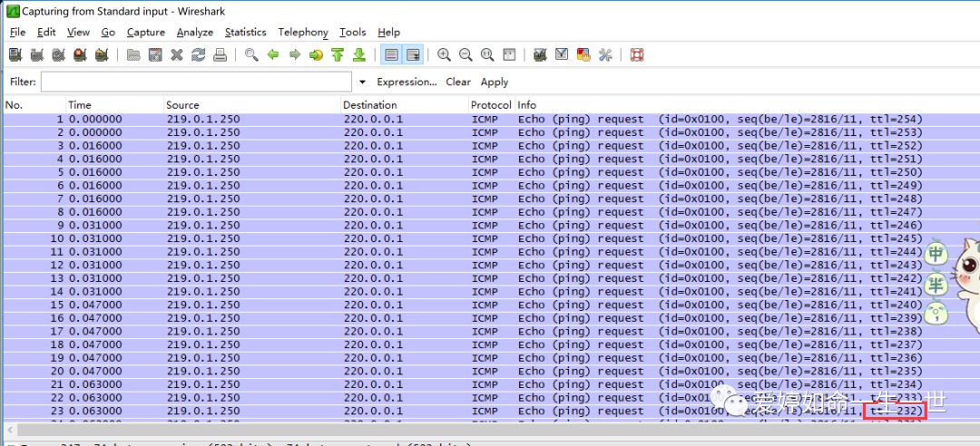The width and height of the screenshot is (980, 446).
Task: Open the Analyze menu
Action: (x=195, y=32)
